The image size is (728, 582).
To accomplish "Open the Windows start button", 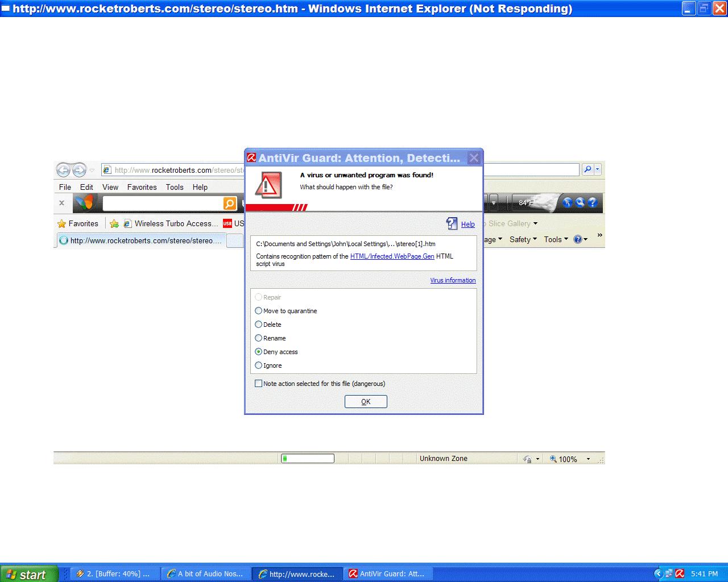I will tap(29, 574).
